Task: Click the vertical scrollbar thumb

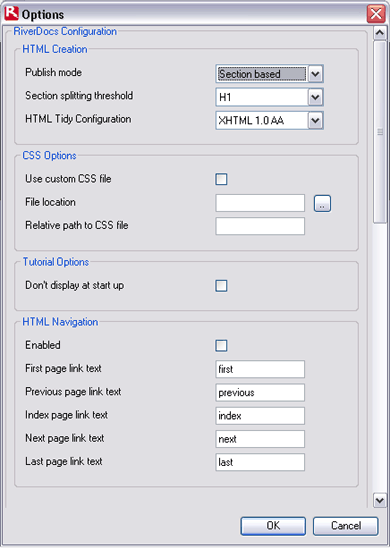Action: click(x=379, y=132)
